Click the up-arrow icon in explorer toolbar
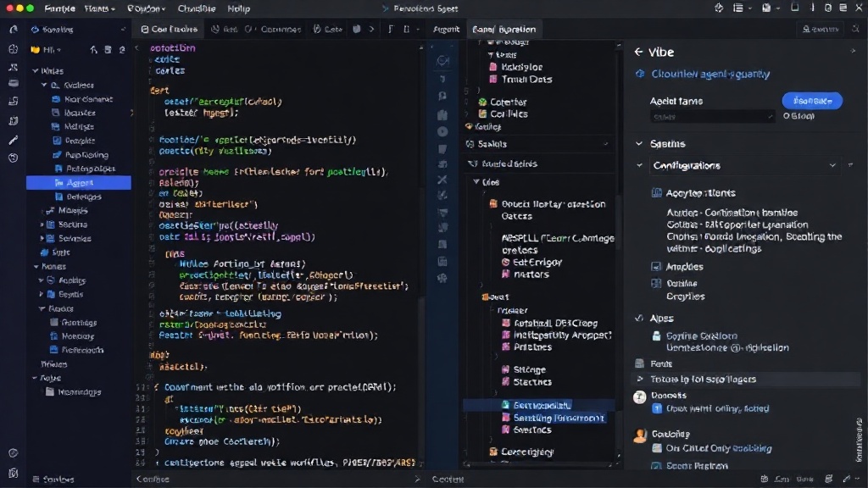The image size is (868, 488). click(93, 49)
